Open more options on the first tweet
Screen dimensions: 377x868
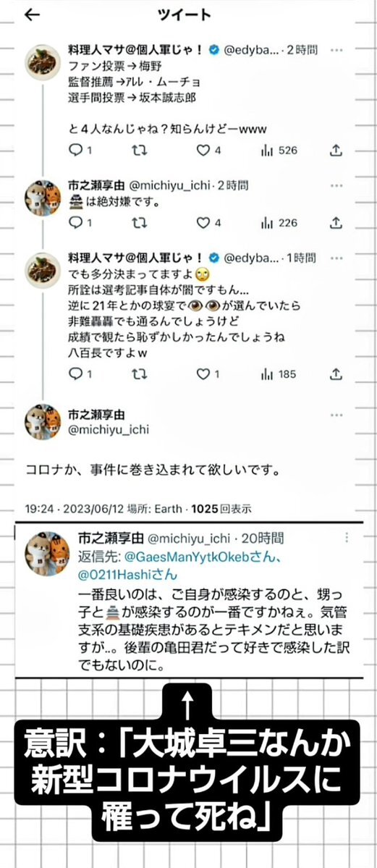[x=336, y=50]
